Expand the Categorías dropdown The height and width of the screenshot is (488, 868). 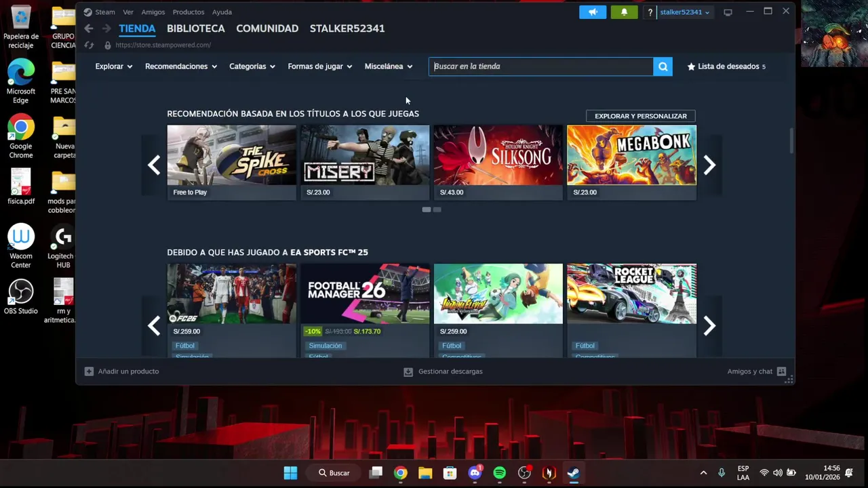tap(252, 66)
